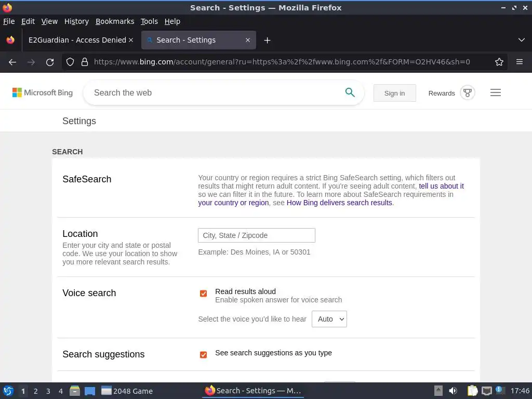Follow the tell us about it link

point(441,186)
